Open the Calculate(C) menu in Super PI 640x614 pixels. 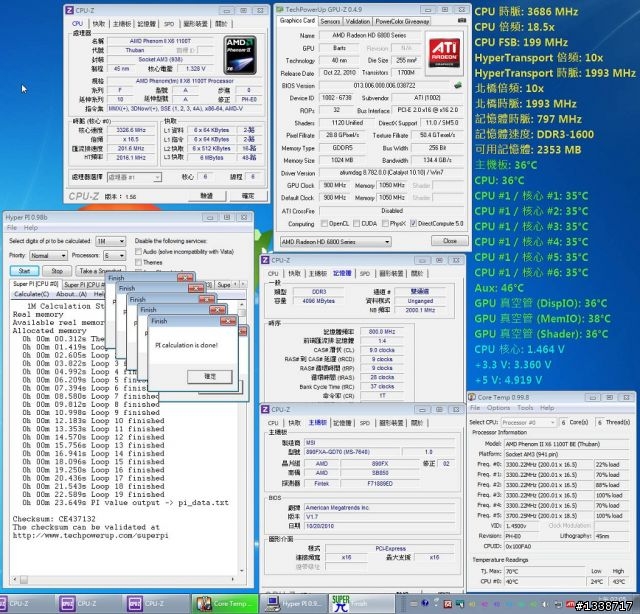[x=31, y=294]
